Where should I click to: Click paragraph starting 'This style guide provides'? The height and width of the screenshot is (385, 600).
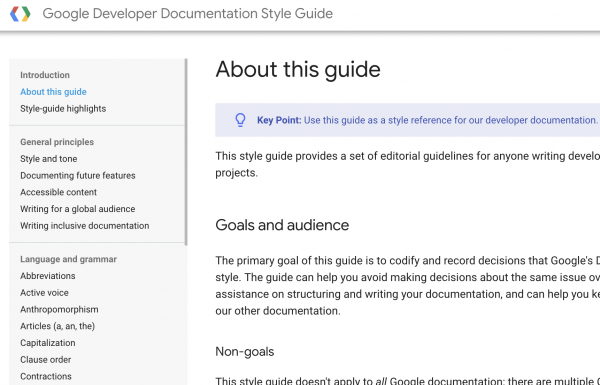[x=408, y=164]
